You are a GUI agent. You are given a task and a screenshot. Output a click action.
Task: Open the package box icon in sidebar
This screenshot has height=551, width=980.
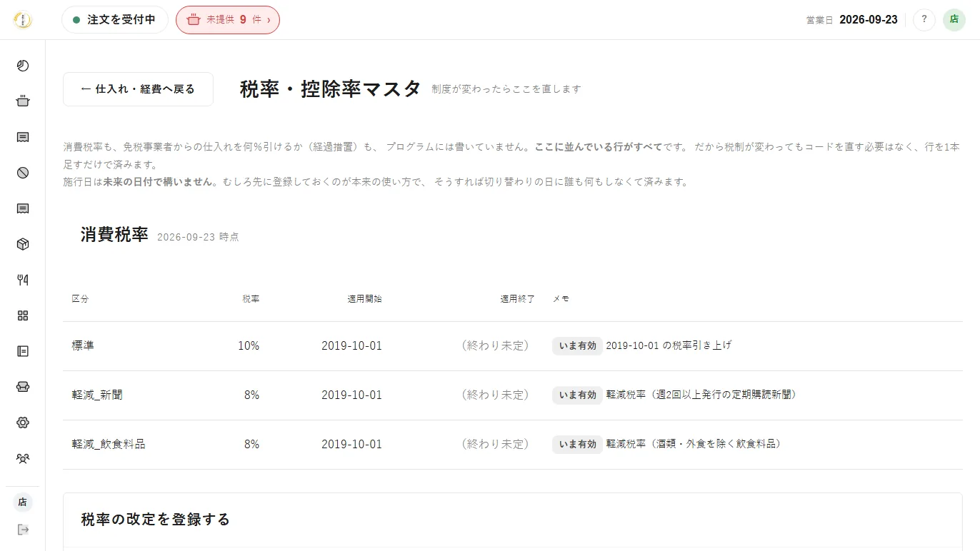coord(23,244)
